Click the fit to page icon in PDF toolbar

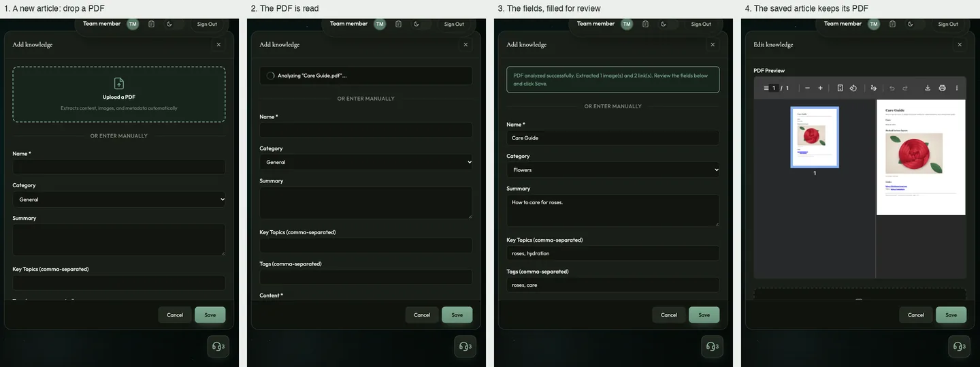pyautogui.click(x=840, y=88)
